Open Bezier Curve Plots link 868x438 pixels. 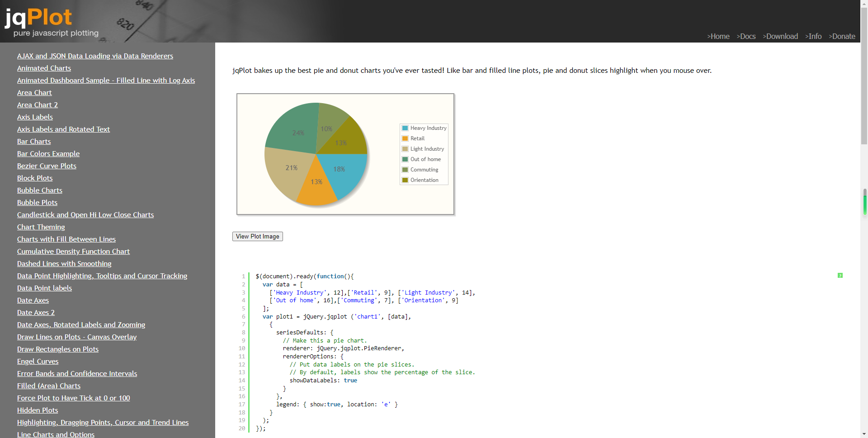(47, 166)
